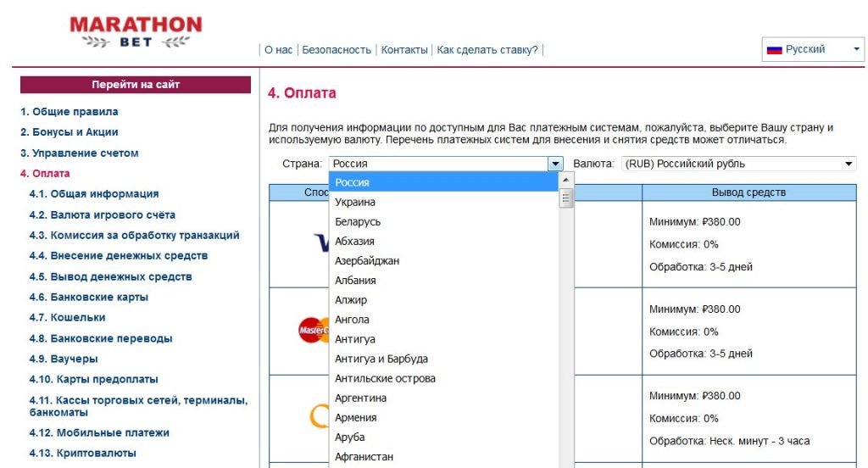Pick Алжир in the dropdown list
Screen dimensions: 868x468
click(x=443, y=300)
